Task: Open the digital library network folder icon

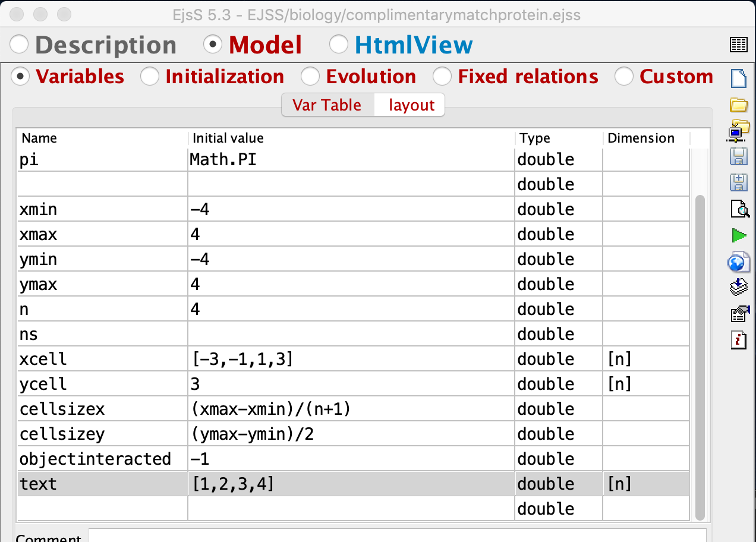Action: coord(738,130)
